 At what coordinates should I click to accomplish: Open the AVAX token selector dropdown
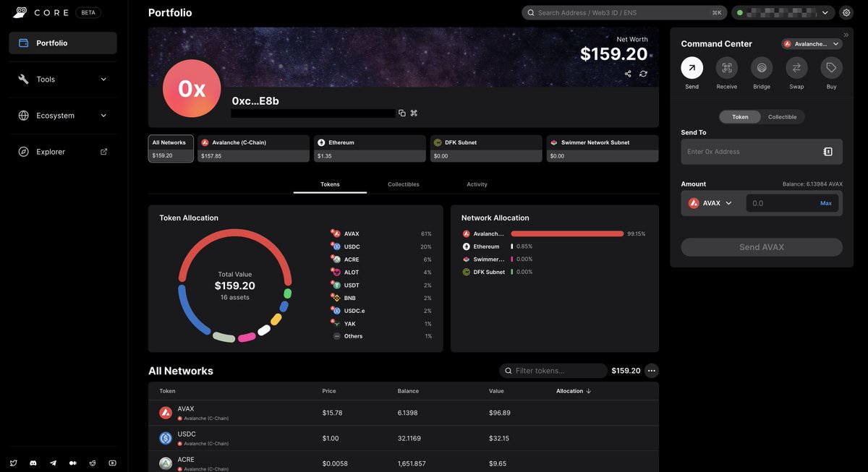pyautogui.click(x=710, y=203)
